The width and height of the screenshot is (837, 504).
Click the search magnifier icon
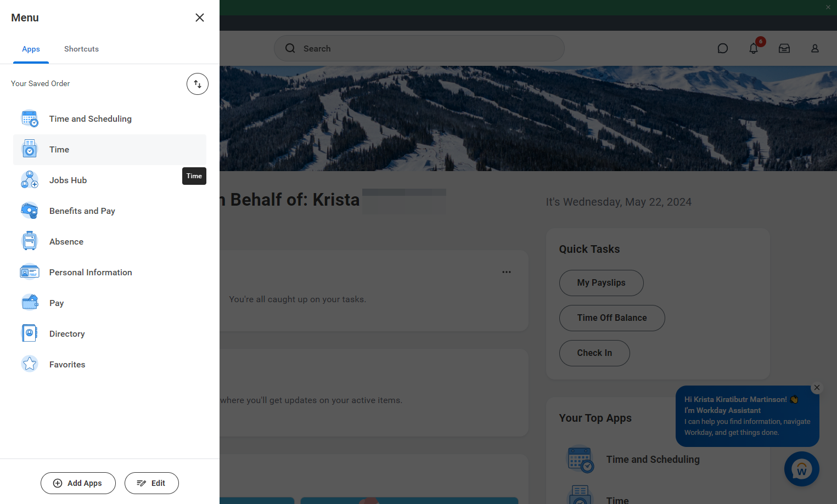click(x=290, y=48)
